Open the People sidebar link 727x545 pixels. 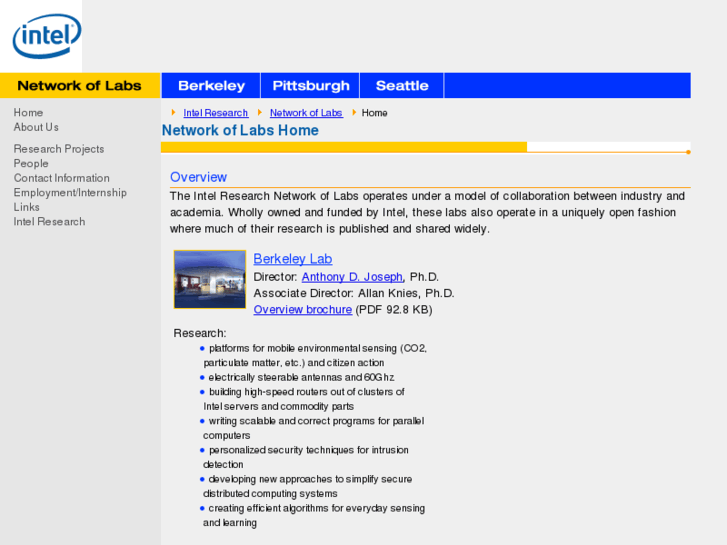[31, 163]
